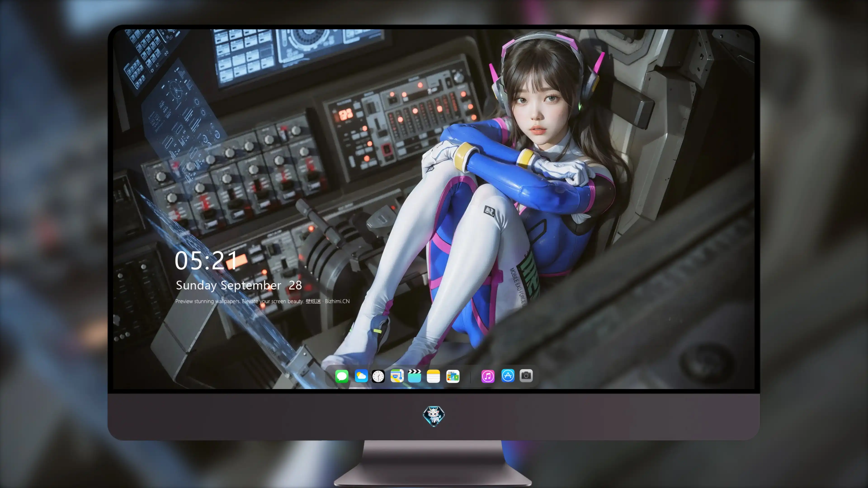Open the photo collage app icon
The width and height of the screenshot is (868, 488).
click(x=453, y=376)
